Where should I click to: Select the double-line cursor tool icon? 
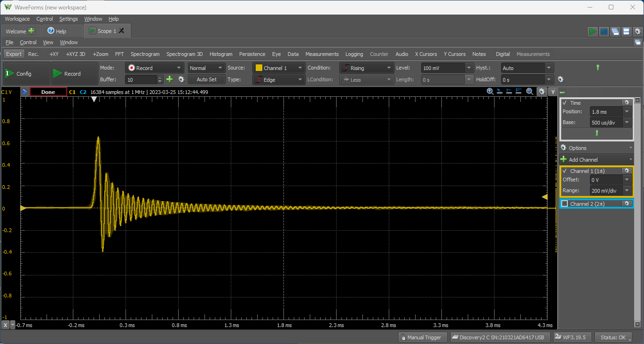[519, 92]
